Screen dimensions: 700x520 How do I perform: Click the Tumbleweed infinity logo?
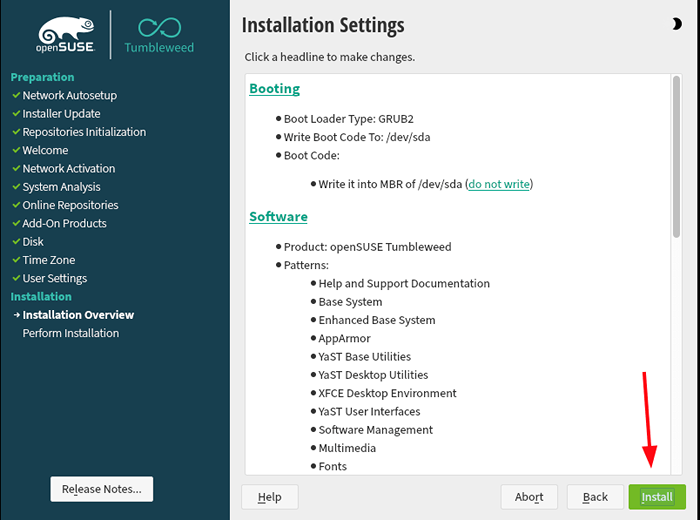(x=159, y=36)
